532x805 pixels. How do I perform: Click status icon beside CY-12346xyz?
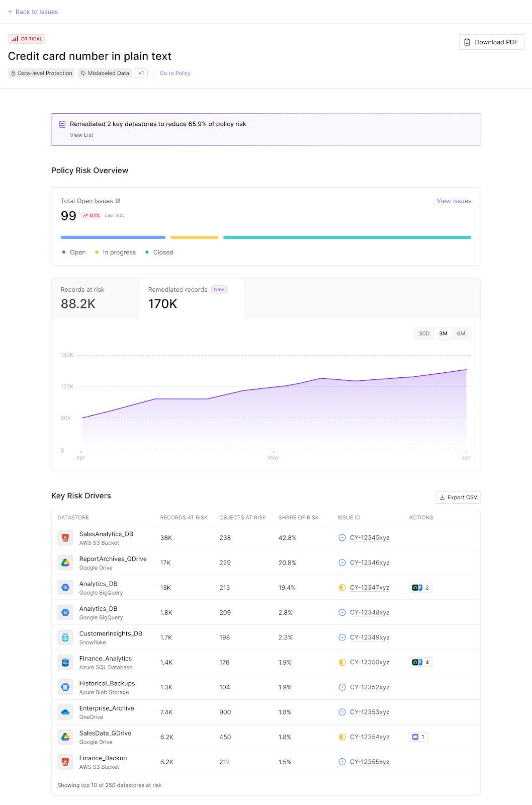tap(342, 563)
